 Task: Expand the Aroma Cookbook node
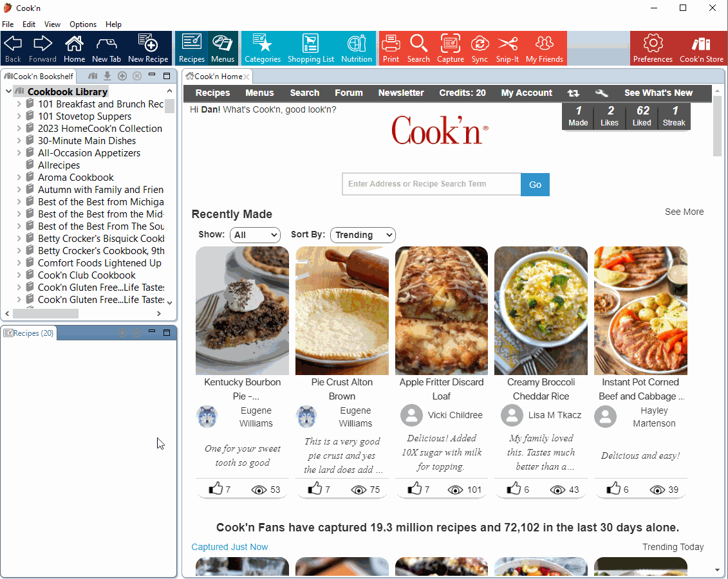tap(19, 177)
